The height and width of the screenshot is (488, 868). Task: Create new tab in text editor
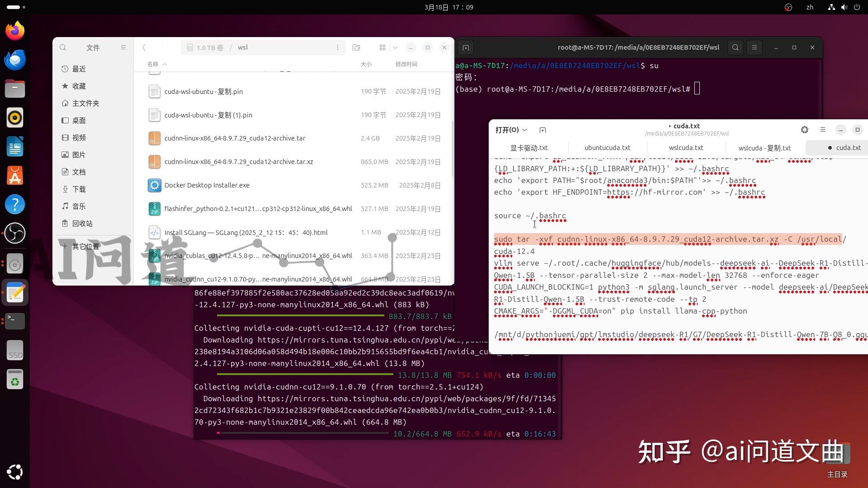pyautogui.click(x=542, y=130)
